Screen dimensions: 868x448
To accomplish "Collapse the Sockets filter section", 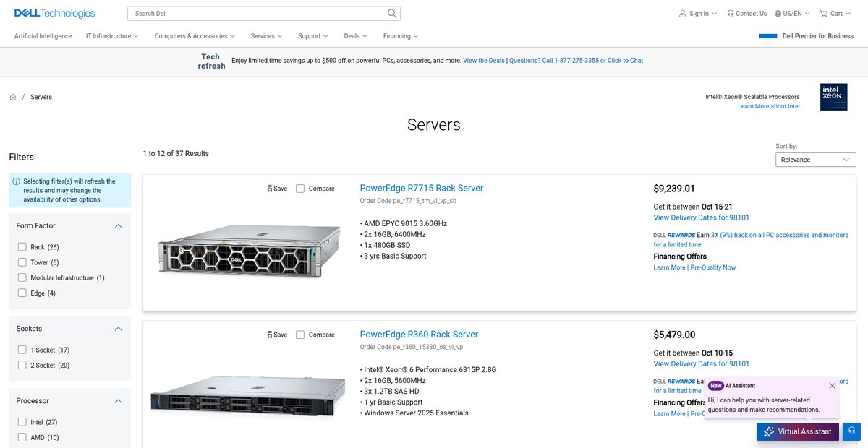I will 119,329.
